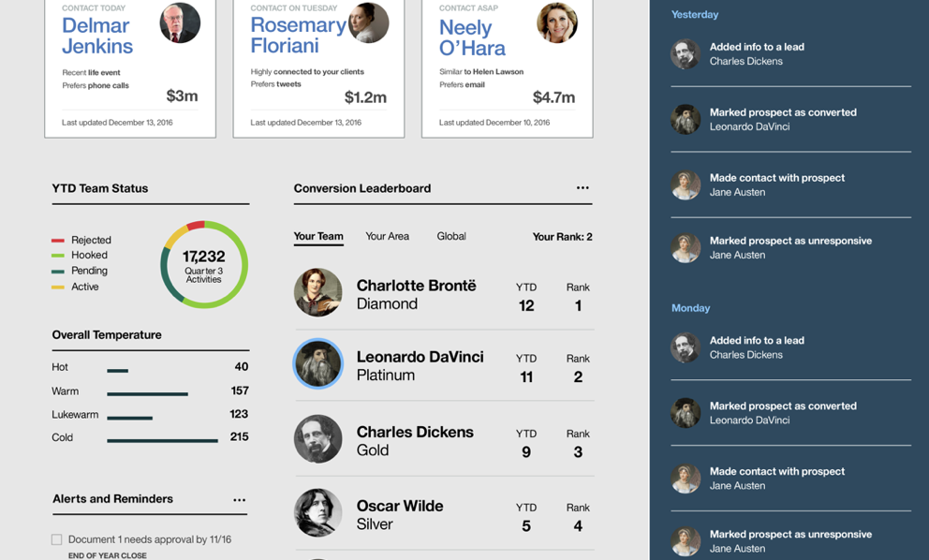Click the Hooked green legend swatch

[x=58, y=256]
